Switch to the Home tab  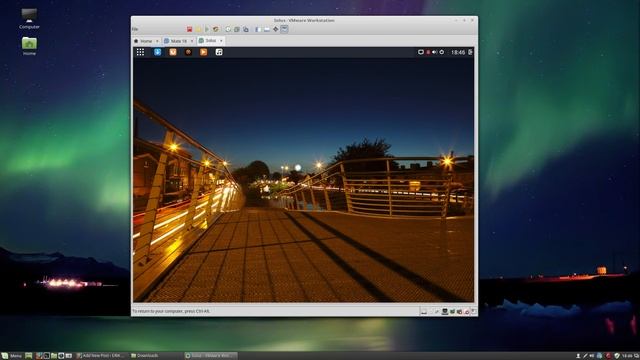tap(146, 41)
